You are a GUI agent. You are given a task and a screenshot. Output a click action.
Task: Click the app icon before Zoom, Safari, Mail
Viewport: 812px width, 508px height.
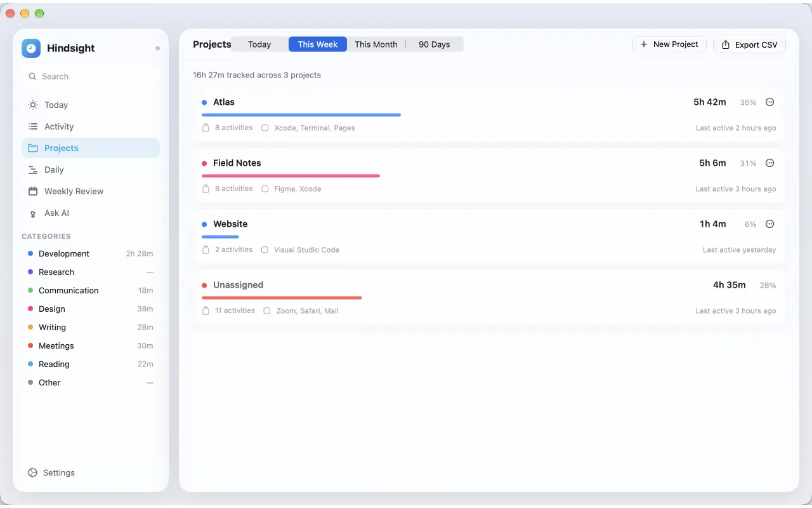(x=267, y=311)
